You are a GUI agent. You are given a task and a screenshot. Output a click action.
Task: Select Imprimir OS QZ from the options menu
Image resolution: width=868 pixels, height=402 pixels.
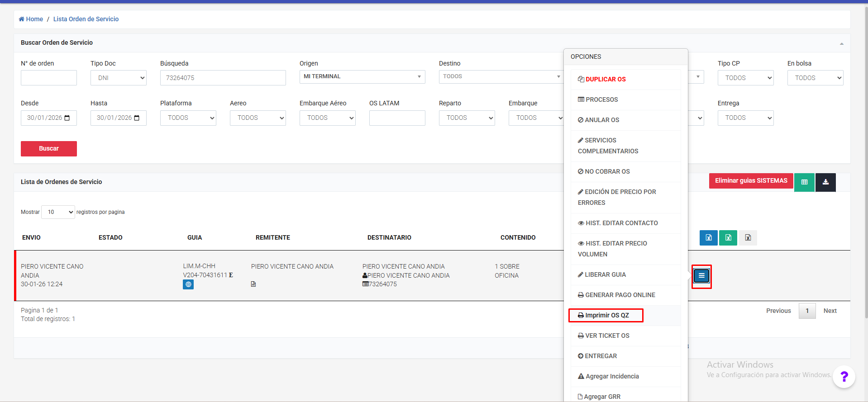click(606, 315)
